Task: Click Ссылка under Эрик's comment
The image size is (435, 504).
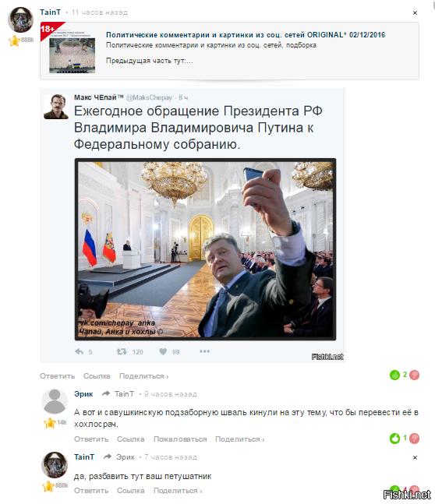Action: tap(131, 439)
